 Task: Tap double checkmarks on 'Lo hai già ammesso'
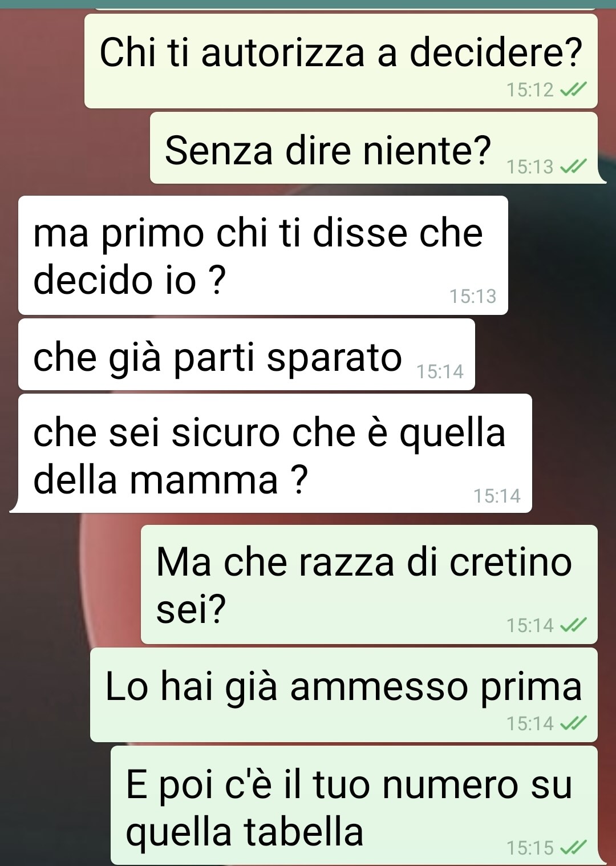(573, 723)
